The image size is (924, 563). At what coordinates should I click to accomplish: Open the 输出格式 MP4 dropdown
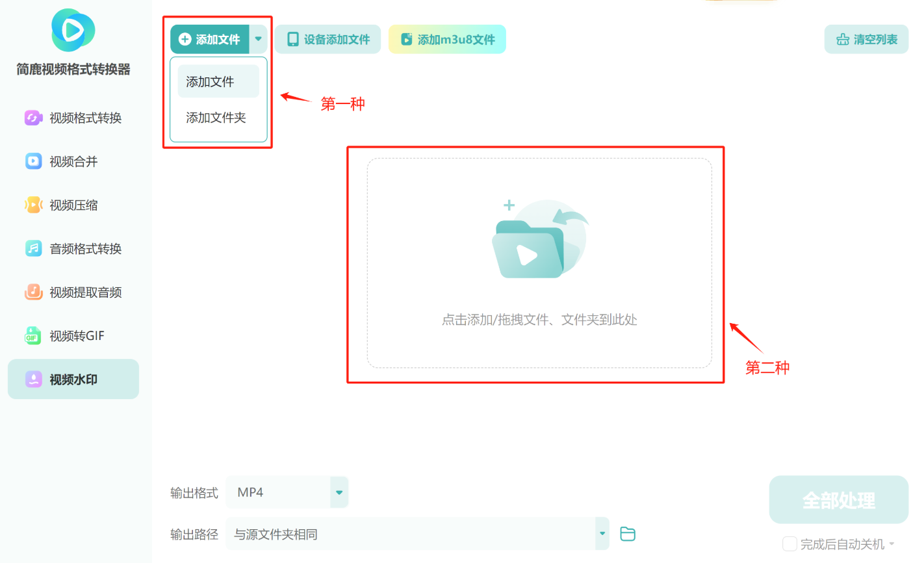click(338, 492)
